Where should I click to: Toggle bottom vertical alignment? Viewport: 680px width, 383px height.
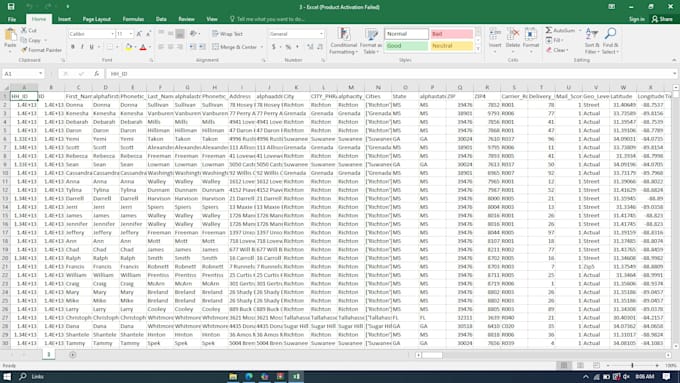tap(180, 34)
